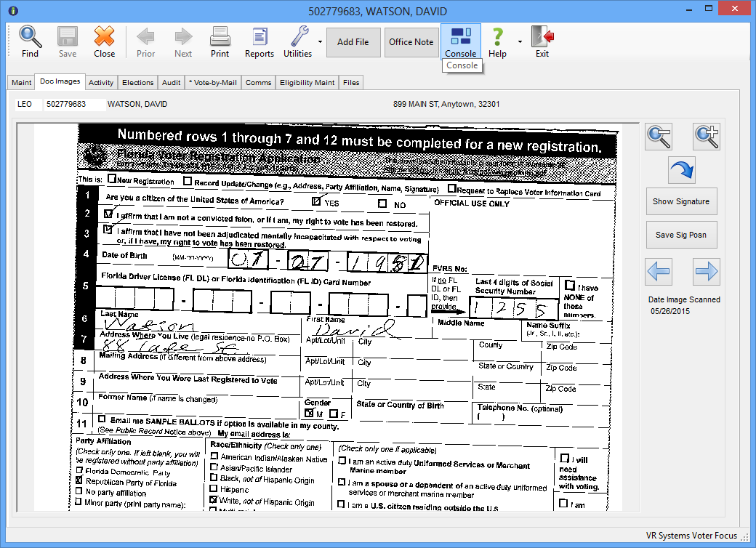Rotate the document image clockwise
Viewport: 756px width, 548px height.
pyautogui.click(x=682, y=170)
